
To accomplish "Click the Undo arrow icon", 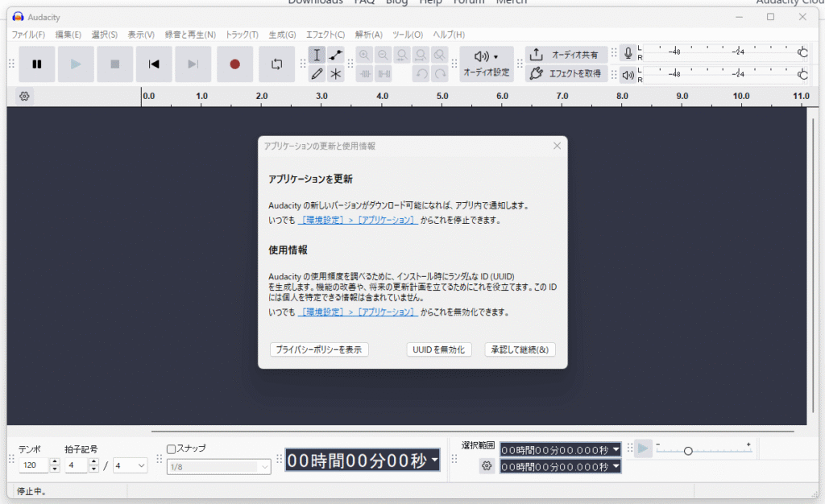I will click(x=421, y=74).
